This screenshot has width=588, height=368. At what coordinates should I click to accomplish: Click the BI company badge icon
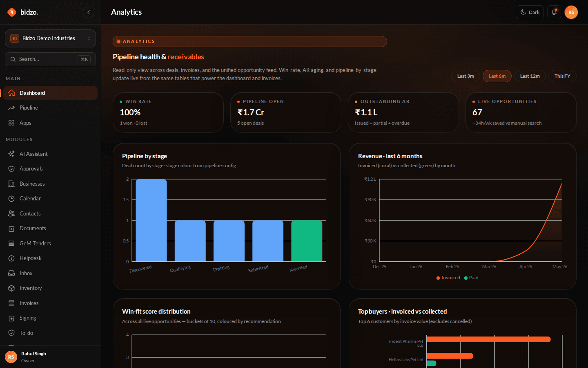tap(15, 38)
